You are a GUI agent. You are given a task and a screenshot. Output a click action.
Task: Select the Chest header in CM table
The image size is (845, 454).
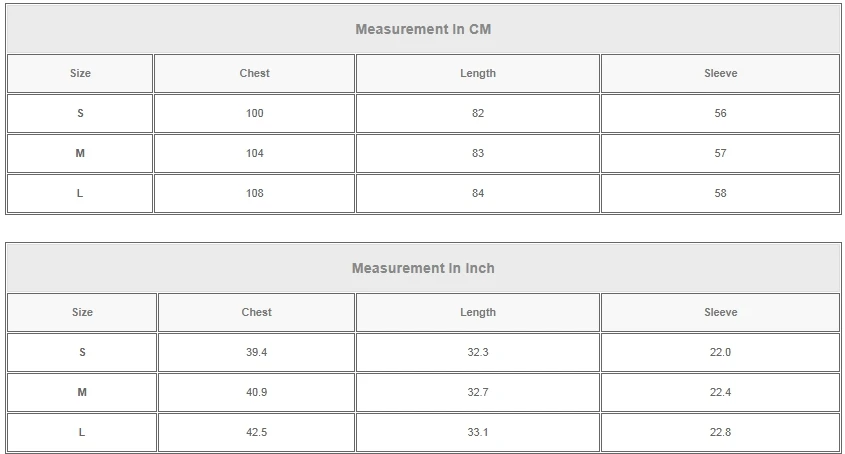pyautogui.click(x=255, y=74)
